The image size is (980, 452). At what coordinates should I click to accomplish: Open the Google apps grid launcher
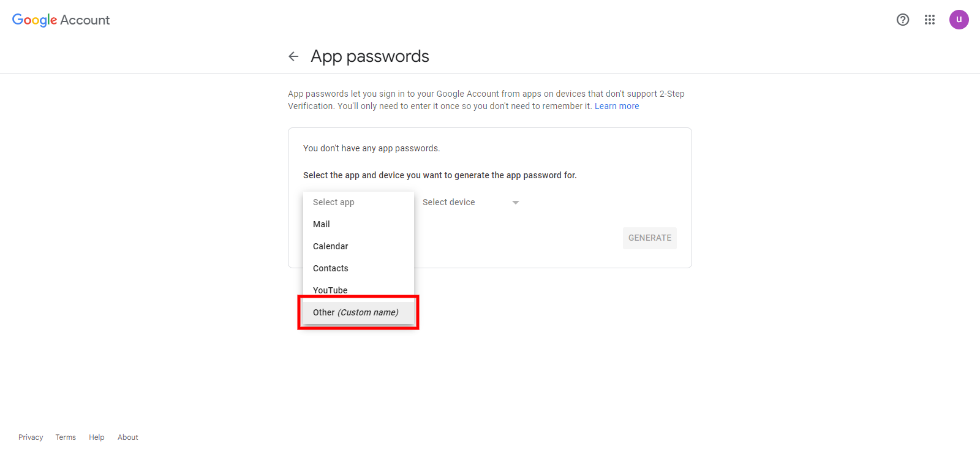(929, 20)
